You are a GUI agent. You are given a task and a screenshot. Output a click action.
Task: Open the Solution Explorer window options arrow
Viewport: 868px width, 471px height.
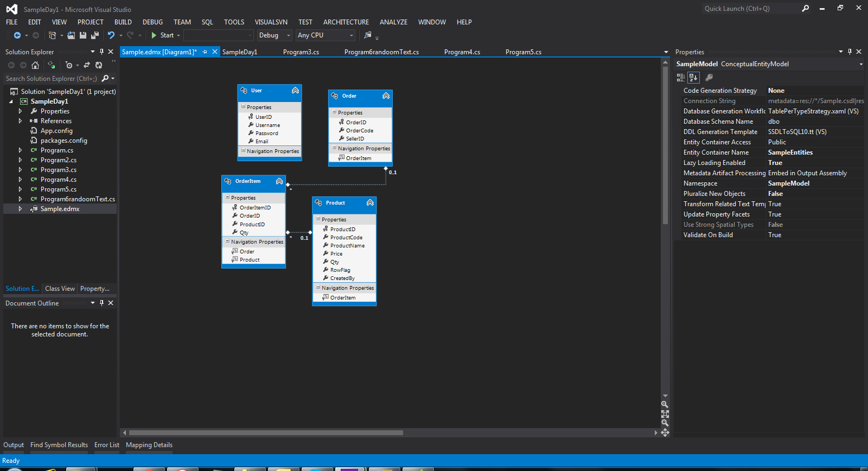[93, 52]
